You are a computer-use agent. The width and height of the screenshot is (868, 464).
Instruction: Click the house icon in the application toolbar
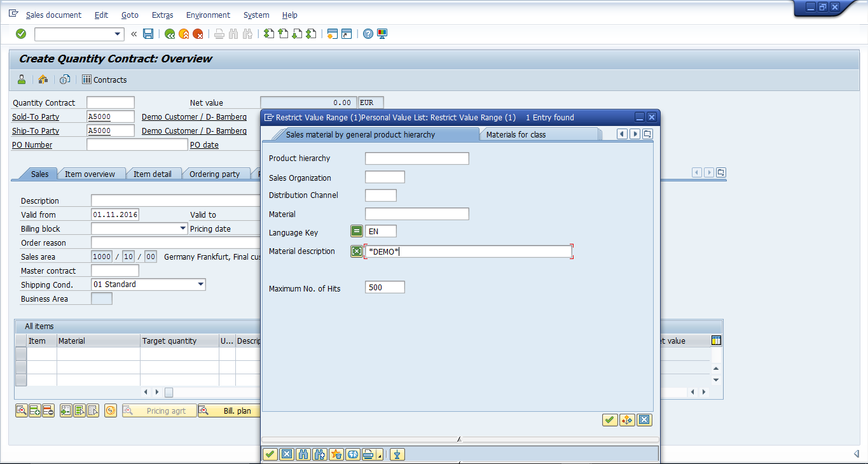43,80
